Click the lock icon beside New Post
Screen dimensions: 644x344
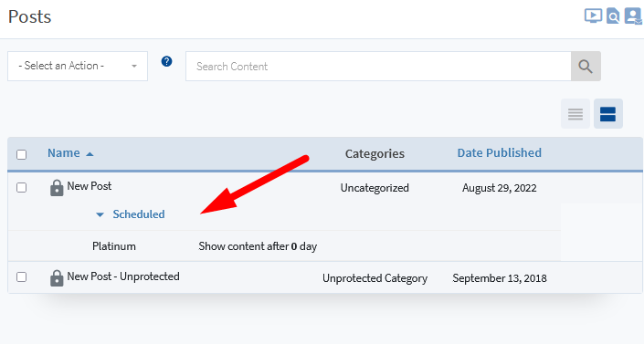point(57,188)
